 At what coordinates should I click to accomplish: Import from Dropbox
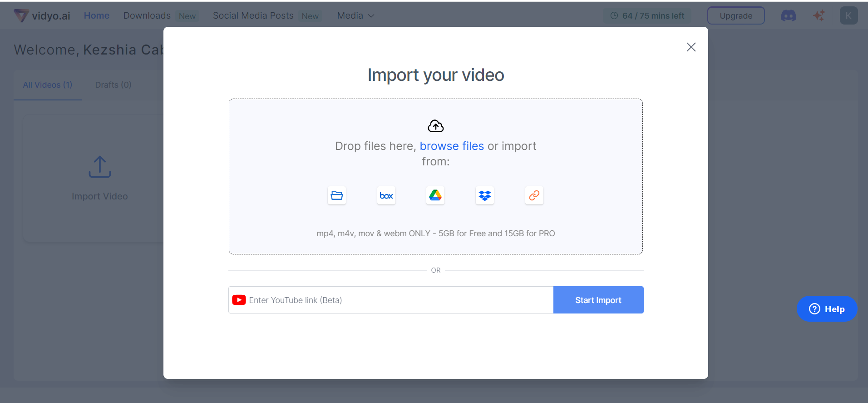tap(485, 195)
